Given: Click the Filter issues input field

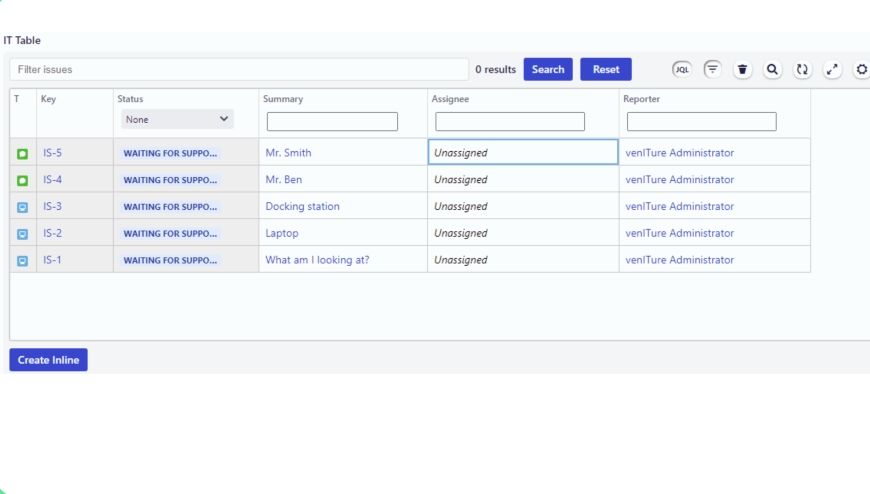Looking at the screenshot, I should pos(238,69).
